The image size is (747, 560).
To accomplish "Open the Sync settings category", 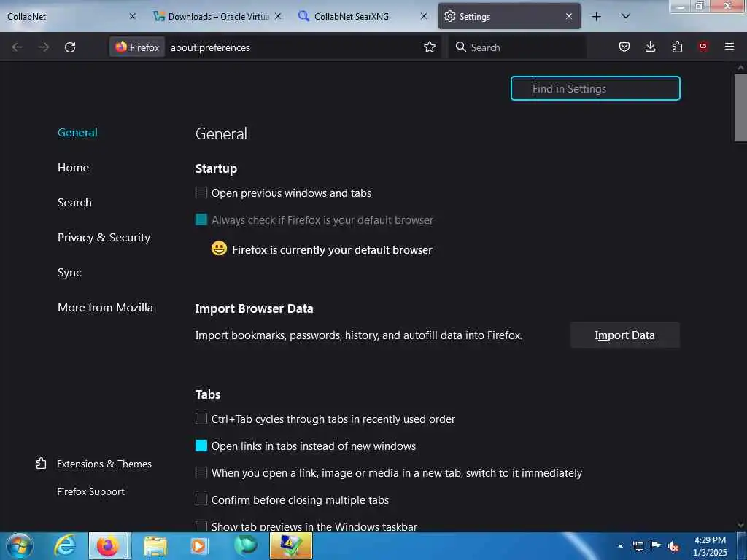I will coord(69,273).
